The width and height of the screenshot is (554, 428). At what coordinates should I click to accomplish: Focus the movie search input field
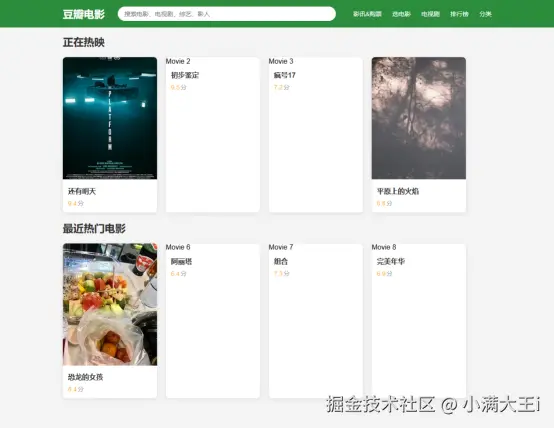click(226, 14)
